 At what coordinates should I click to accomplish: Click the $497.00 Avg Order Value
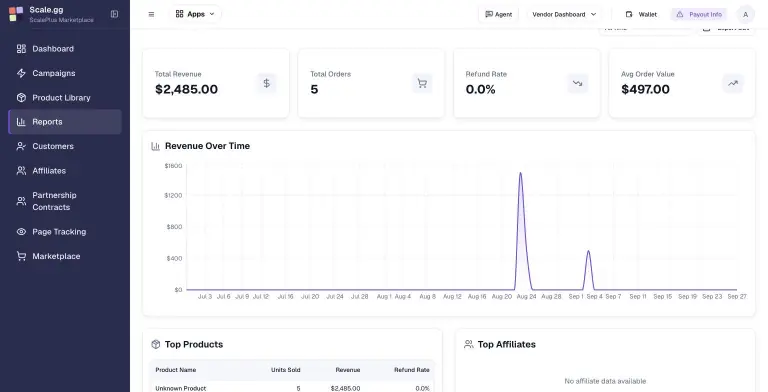[645, 89]
